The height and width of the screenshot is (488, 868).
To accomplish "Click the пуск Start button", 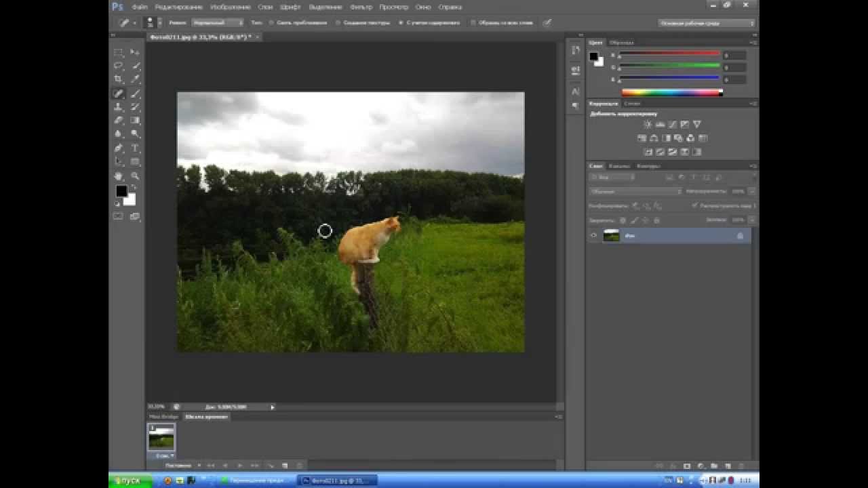I will (130, 481).
